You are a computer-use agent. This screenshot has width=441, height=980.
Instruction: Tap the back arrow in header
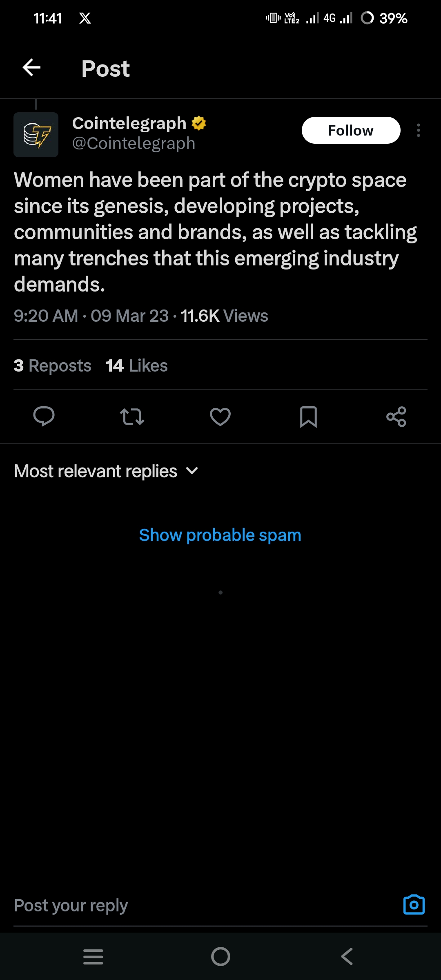point(31,67)
